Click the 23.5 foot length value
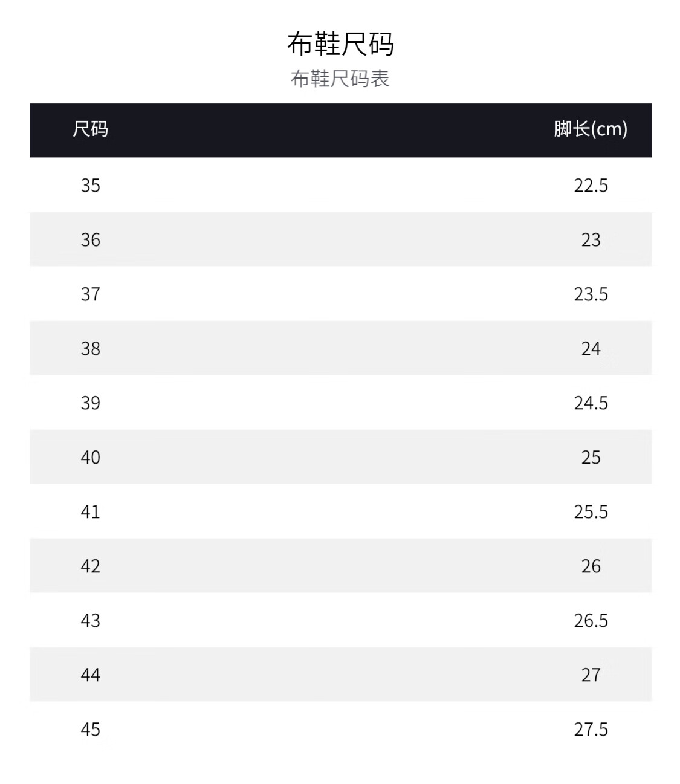The height and width of the screenshot is (784, 680). tap(591, 294)
